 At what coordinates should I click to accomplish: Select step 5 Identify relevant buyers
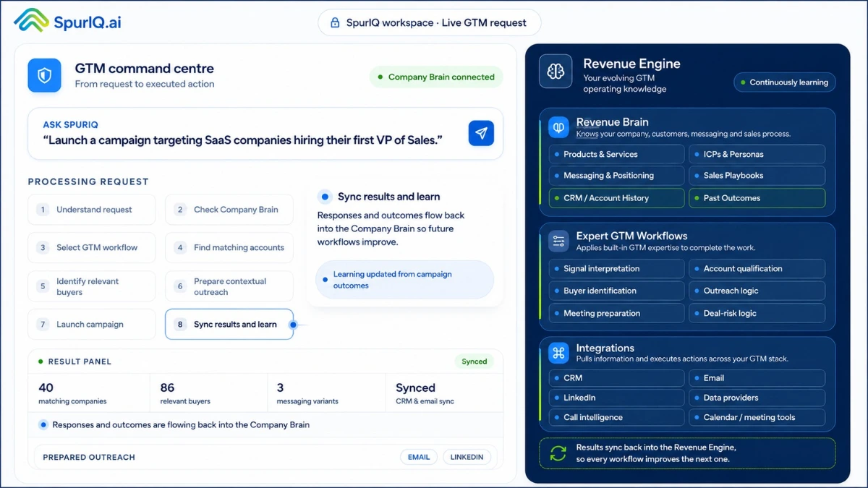click(92, 286)
